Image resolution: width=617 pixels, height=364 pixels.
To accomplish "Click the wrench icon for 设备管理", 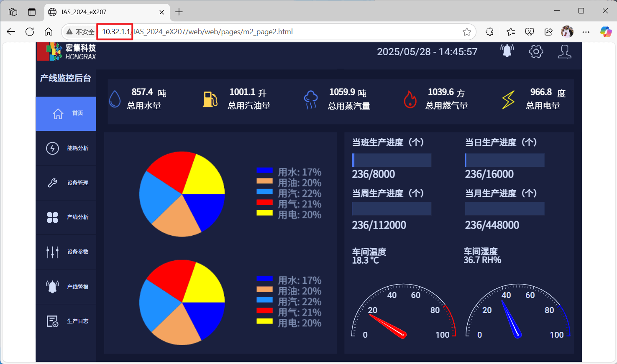I will (53, 183).
